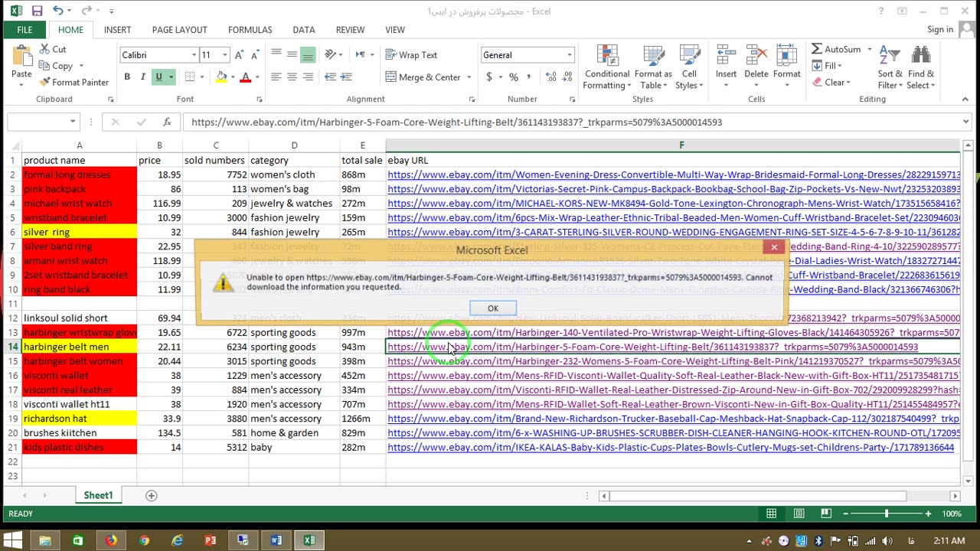Click the AutoSum sigma icon
The height and width of the screenshot is (551, 980).
click(817, 50)
